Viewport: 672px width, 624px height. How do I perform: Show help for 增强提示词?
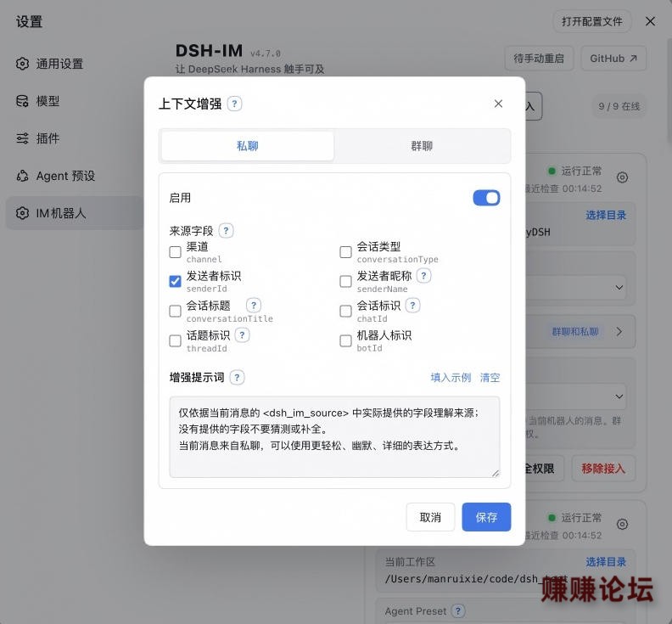(237, 378)
